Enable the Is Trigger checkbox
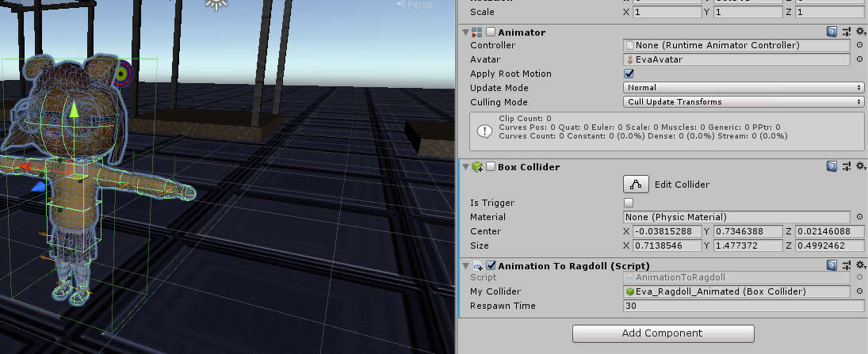The height and width of the screenshot is (354, 868). pyautogui.click(x=629, y=203)
